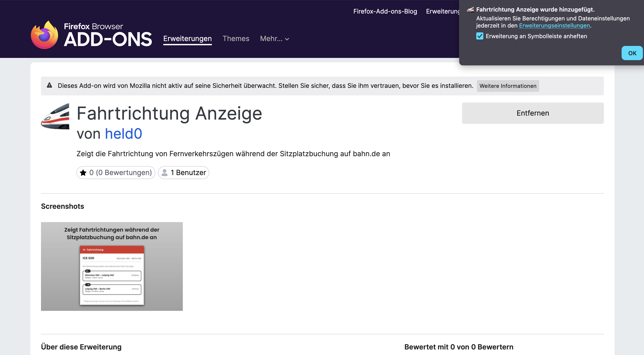This screenshot has width=644, height=355.
Task: Open the Firefox-Add-ons-Blog link
Action: coord(385,11)
